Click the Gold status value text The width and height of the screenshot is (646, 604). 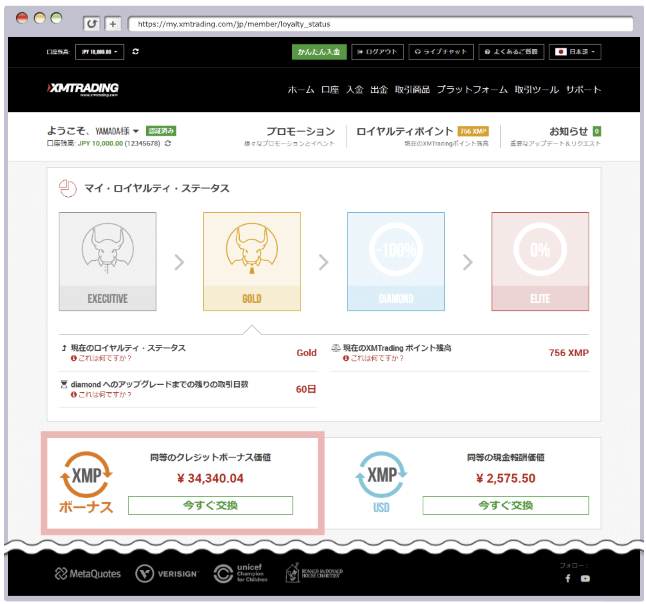point(307,353)
